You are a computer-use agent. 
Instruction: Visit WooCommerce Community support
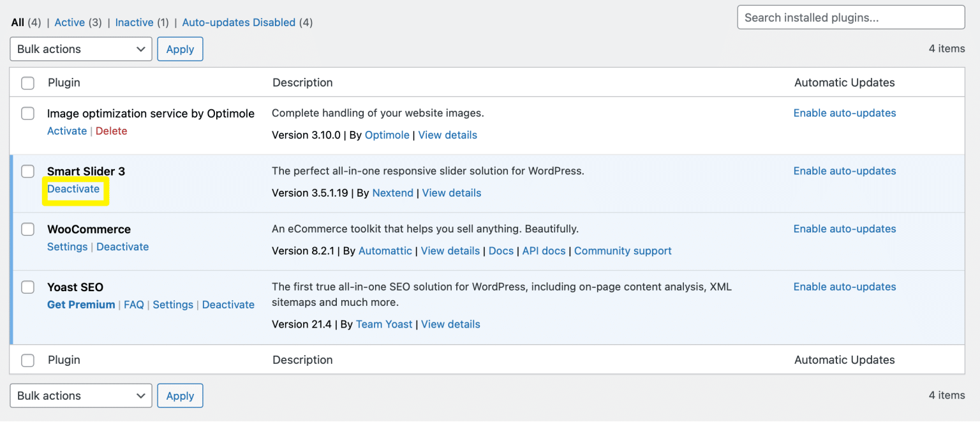click(x=623, y=251)
